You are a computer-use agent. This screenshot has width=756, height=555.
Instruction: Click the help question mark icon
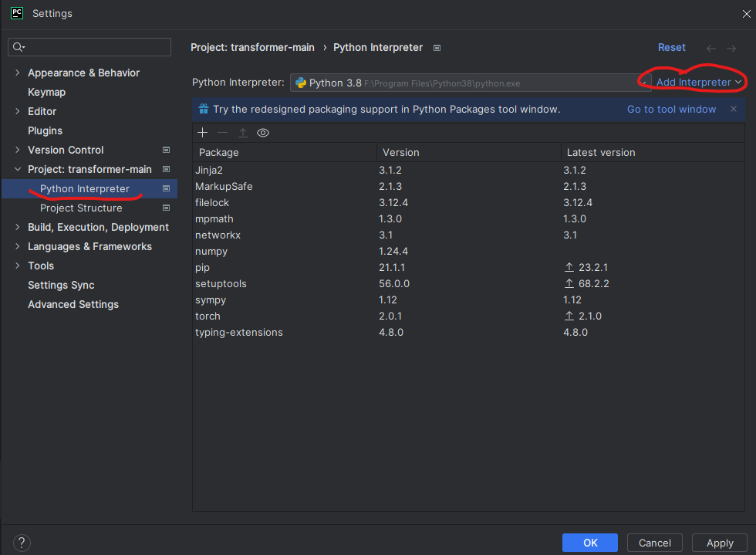(22, 543)
